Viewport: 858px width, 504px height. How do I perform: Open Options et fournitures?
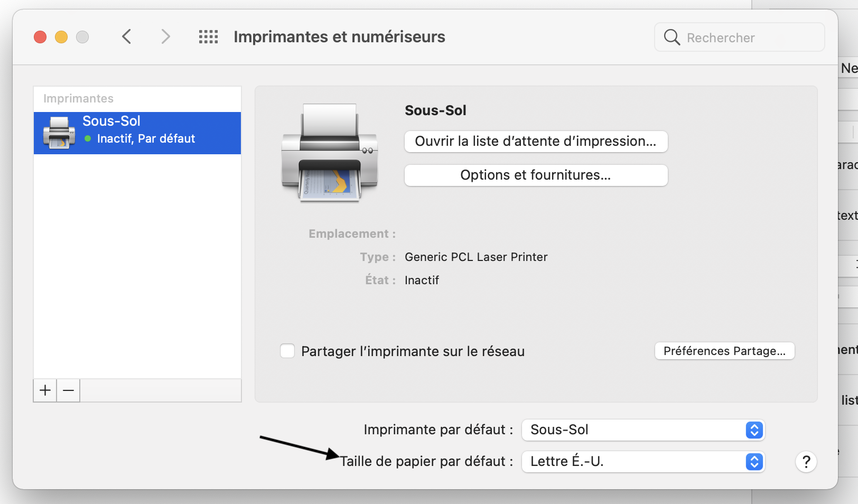pos(536,175)
